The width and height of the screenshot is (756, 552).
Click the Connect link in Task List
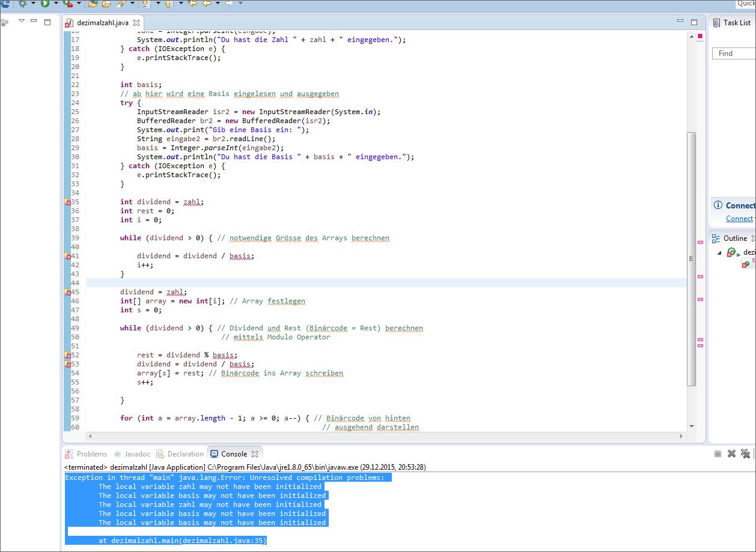pos(739,219)
